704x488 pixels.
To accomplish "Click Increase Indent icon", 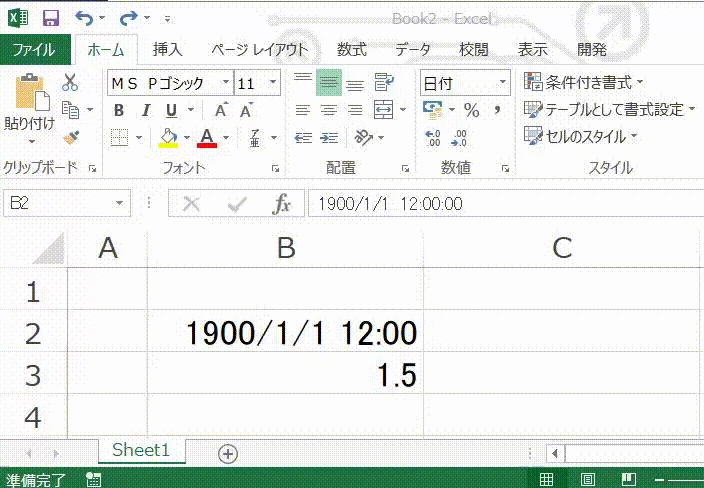I will (x=329, y=138).
